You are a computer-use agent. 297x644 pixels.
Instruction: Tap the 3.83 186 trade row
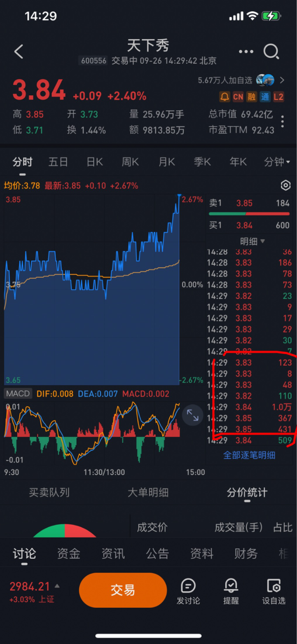(x=249, y=263)
